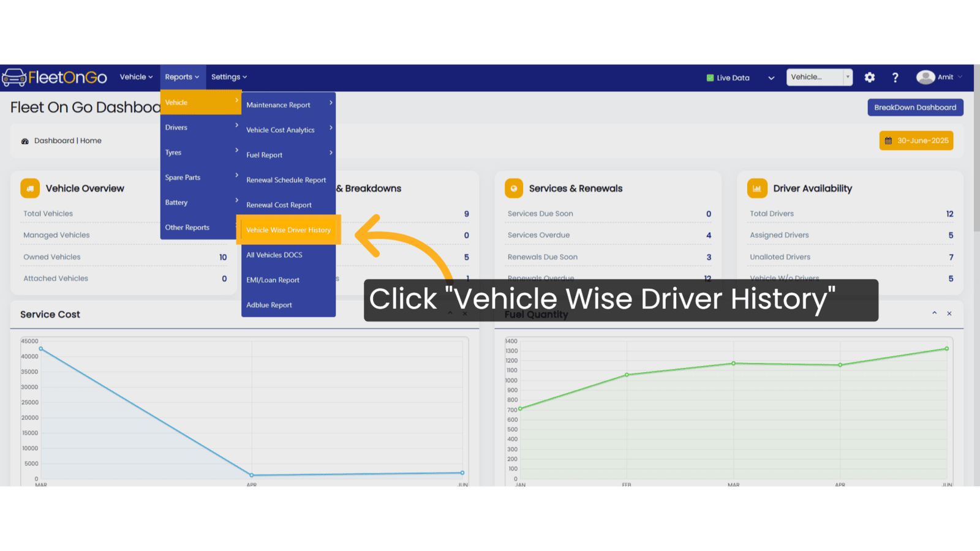Click the MAR data point in Service Cost chart
Screen dimensions: 980x551
pos(41,349)
